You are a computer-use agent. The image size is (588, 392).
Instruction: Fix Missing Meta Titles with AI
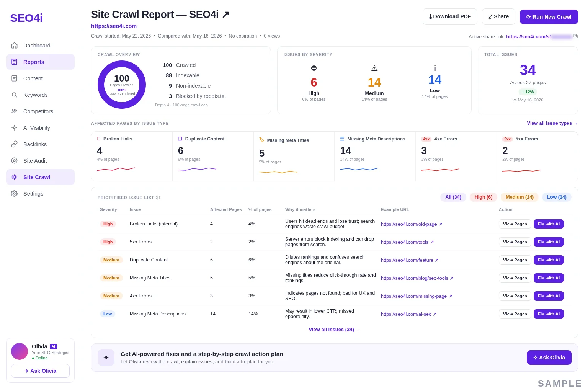pos(549,278)
